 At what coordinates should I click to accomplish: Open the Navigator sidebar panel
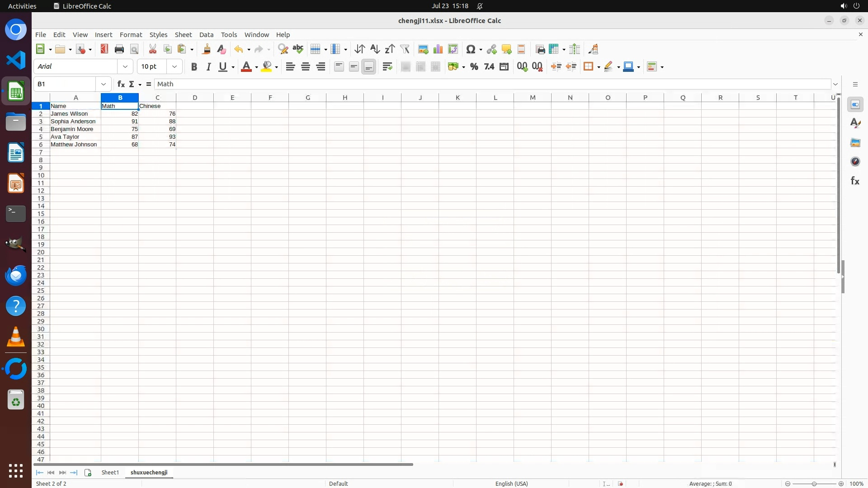(855, 162)
